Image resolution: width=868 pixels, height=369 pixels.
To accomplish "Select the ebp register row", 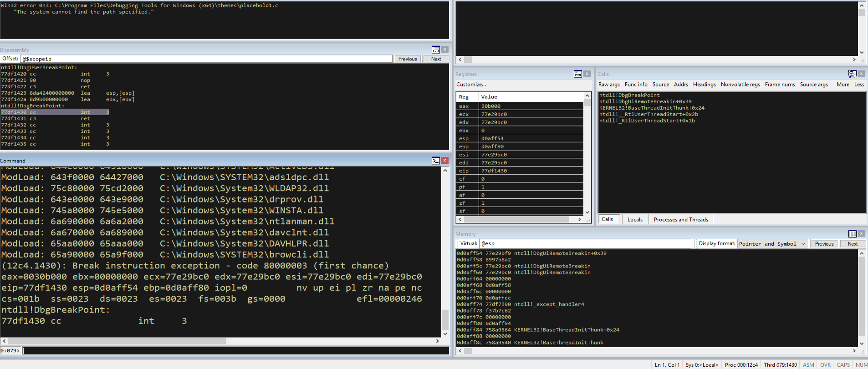I will [x=520, y=147].
